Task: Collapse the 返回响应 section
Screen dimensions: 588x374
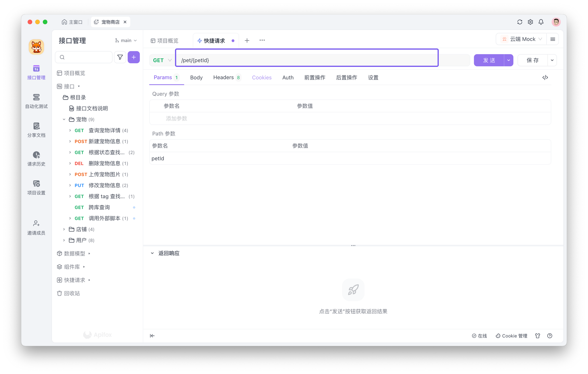Action: click(x=152, y=253)
